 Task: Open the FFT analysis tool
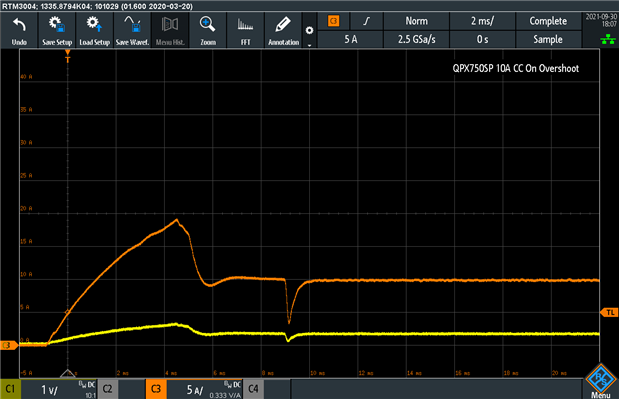coord(246,30)
